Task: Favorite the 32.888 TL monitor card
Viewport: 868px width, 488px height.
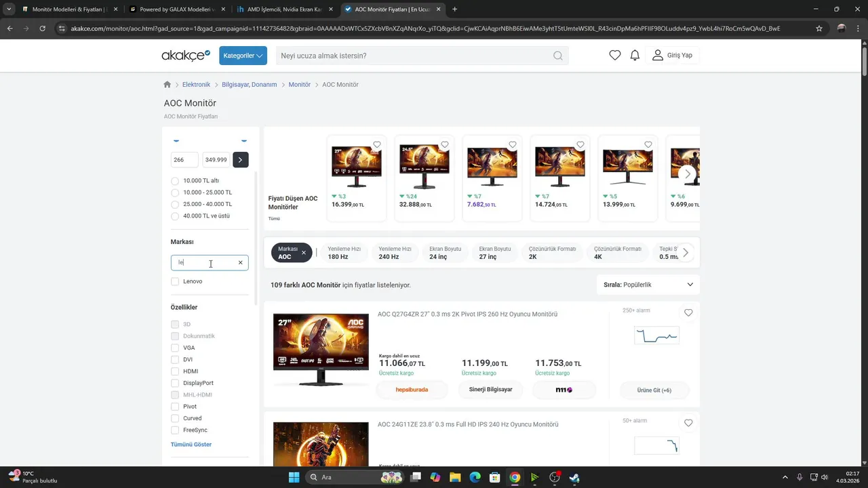Action: 445,144
